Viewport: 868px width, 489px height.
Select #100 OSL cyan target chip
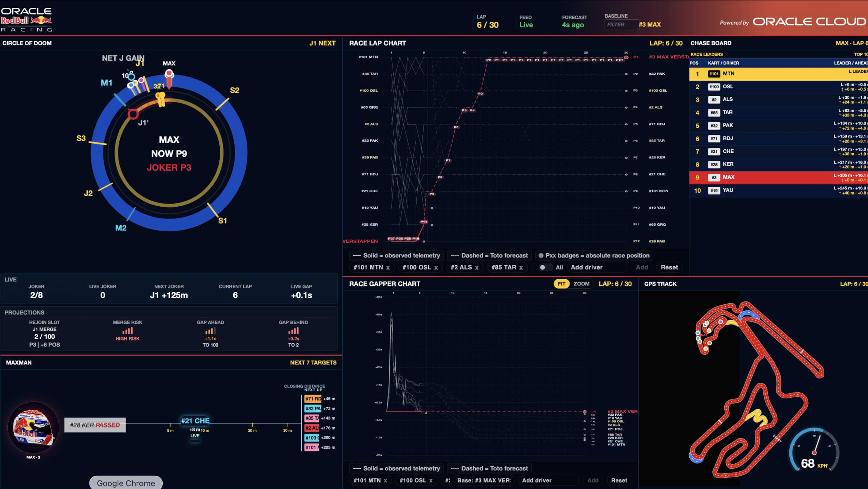coord(312,438)
